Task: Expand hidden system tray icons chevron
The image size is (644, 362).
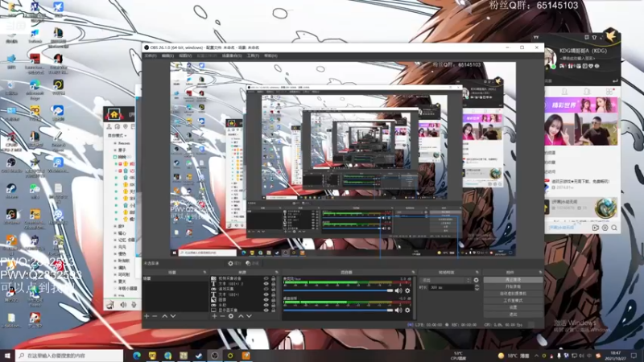Action: 536,356
